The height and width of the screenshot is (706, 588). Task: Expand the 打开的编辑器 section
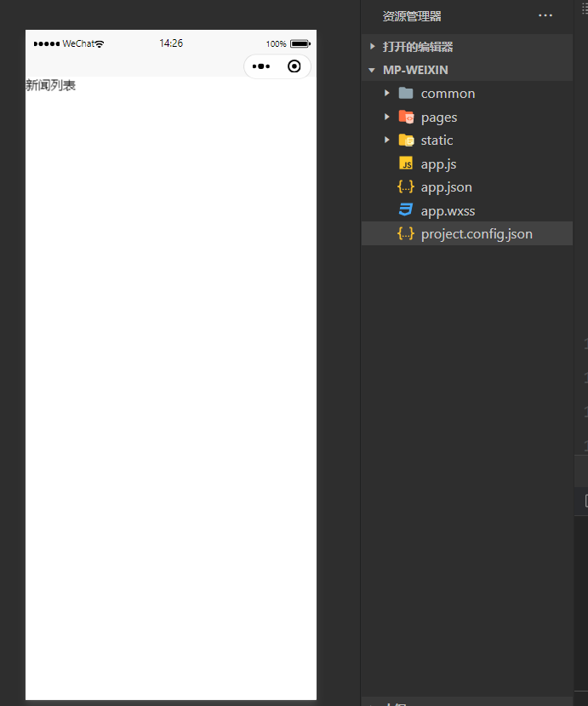372,46
